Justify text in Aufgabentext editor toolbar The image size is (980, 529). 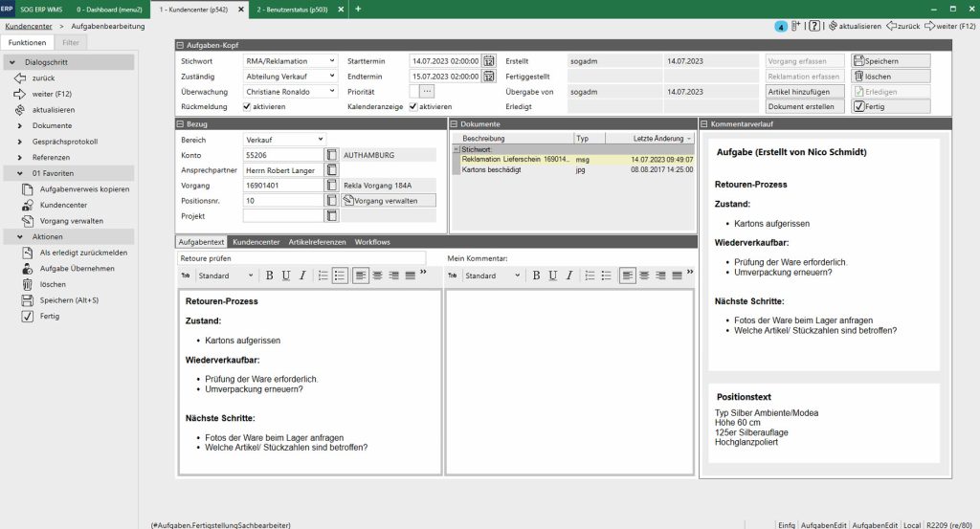point(410,276)
